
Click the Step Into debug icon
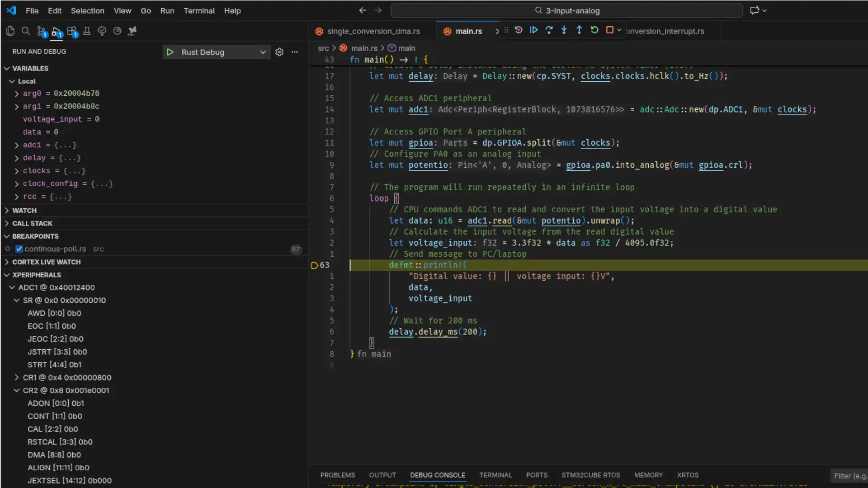(x=564, y=30)
